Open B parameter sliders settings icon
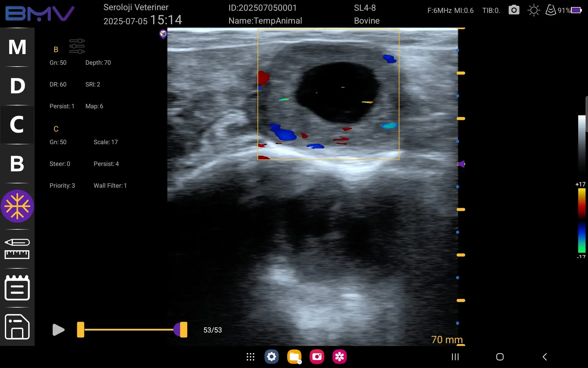Viewport: 588px width, 368px height. tap(77, 46)
